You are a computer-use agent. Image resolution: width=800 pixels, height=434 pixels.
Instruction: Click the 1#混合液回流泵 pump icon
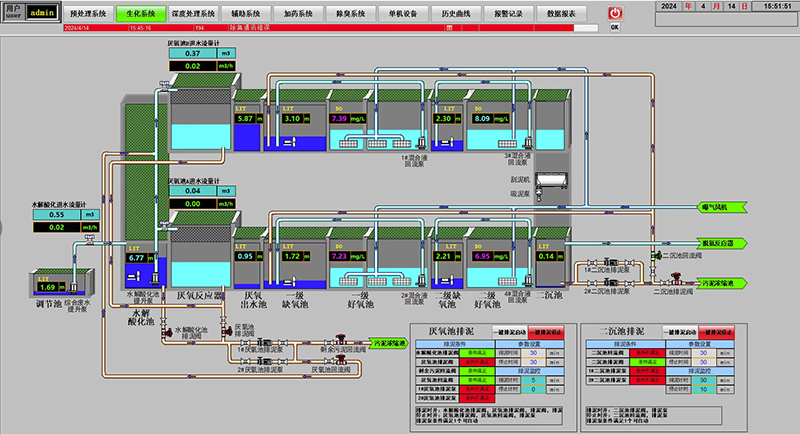422,143
